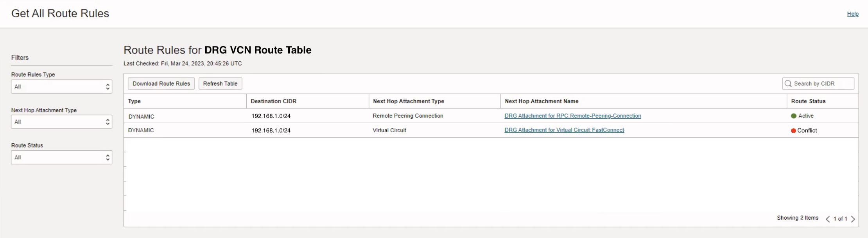The image size is (868, 238).
Task: Open the Next Hop Attachment Type filter dropdown
Action: 61,121
